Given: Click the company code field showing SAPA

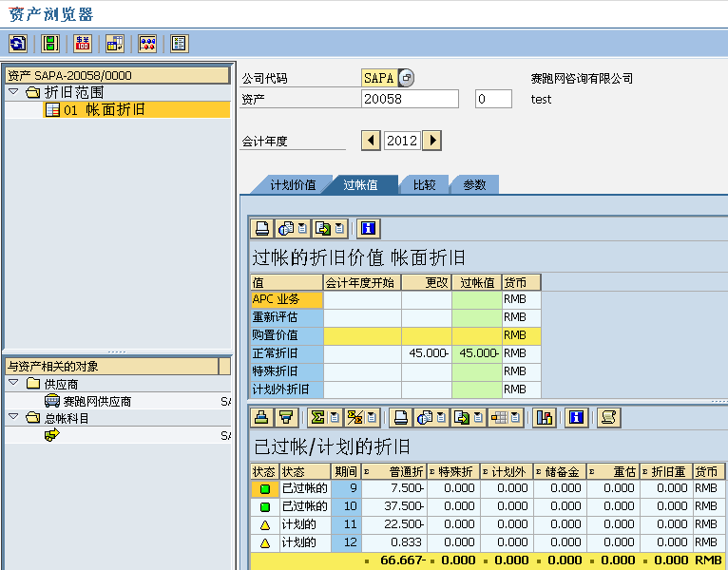Looking at the screenshot, I should tap(379, 78).
